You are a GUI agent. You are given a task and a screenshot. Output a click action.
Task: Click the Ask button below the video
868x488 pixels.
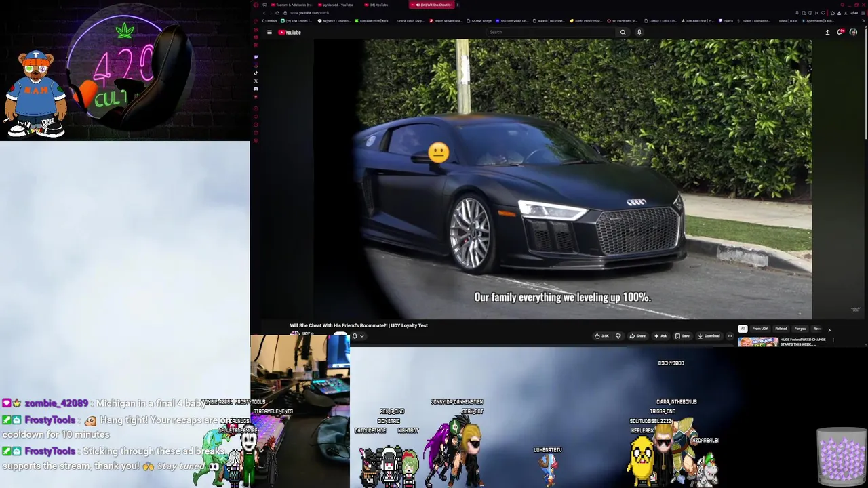click(660, 336)
